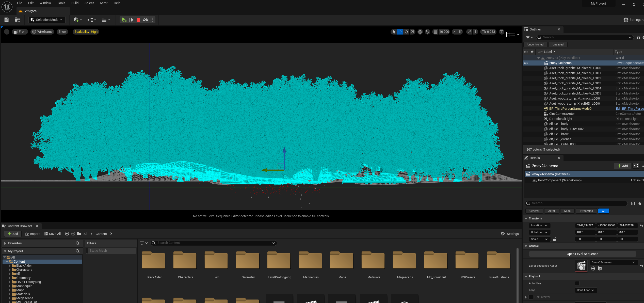644x303 pixels.
Task: Select the Scale transform tool in viewport
Action: tap(412, 32)
